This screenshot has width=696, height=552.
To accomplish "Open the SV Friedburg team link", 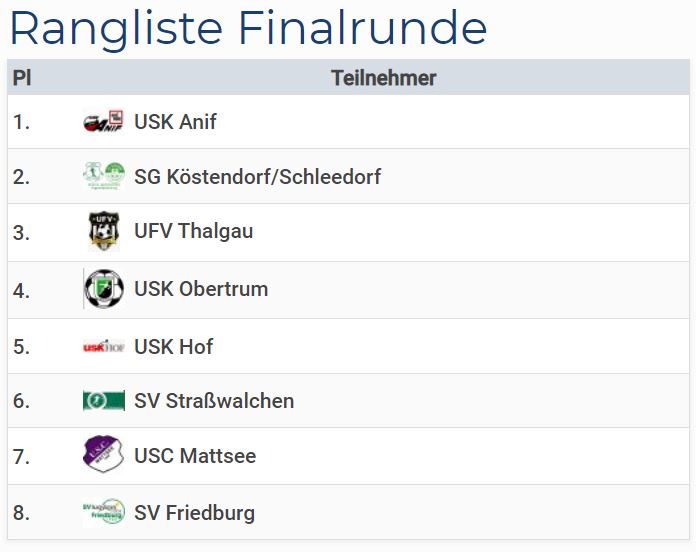I will pyautogui.click(x=194, y=513).
